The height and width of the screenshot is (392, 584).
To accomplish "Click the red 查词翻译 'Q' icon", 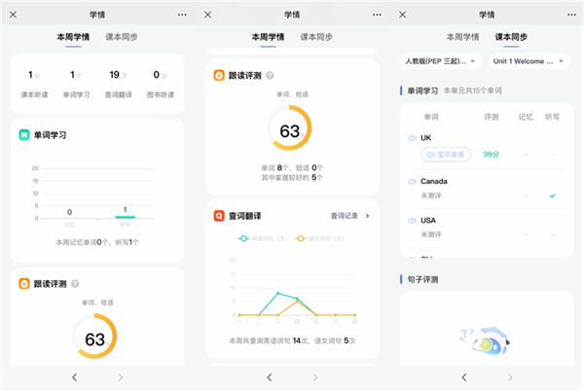I will coord(219,216).
